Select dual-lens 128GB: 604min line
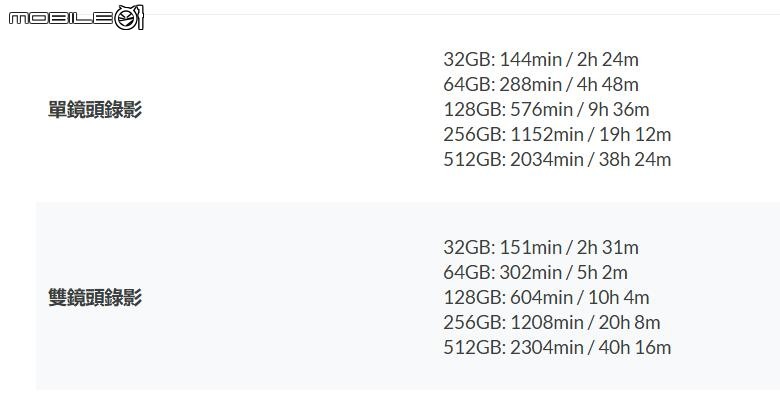 coord(546,297)
